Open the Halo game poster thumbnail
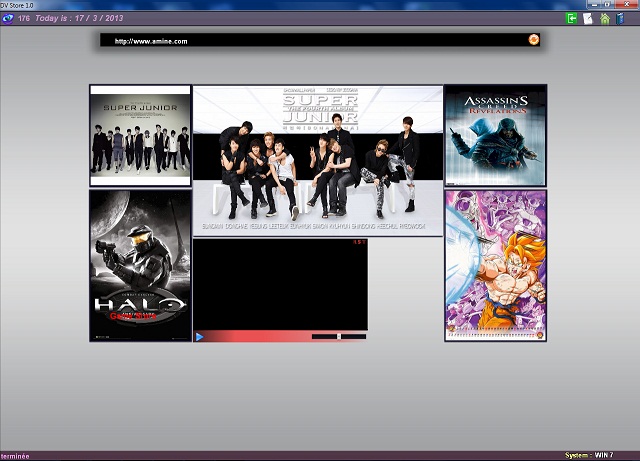Image resolution: width=640 pixels, height=461 pixels. click(x=140, y=266)
